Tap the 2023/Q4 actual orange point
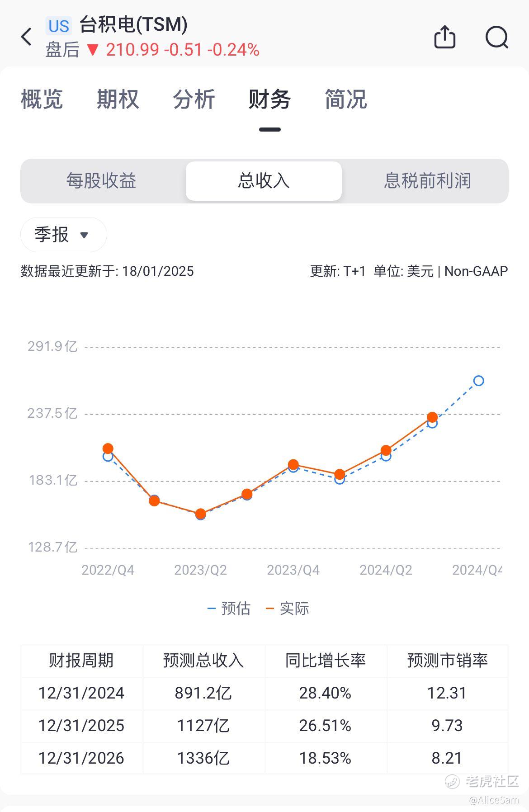 coord(293,464)
